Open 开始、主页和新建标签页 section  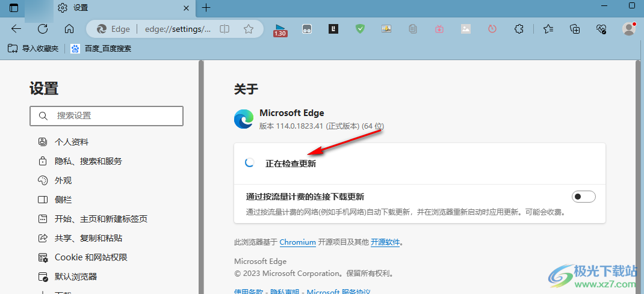point(93,219)
